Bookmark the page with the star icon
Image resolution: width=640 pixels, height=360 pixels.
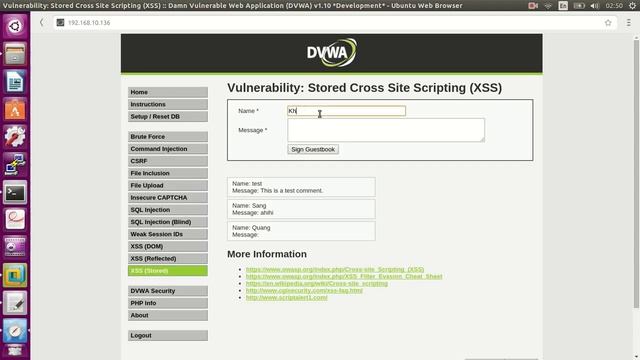click(x=608, y=23)
